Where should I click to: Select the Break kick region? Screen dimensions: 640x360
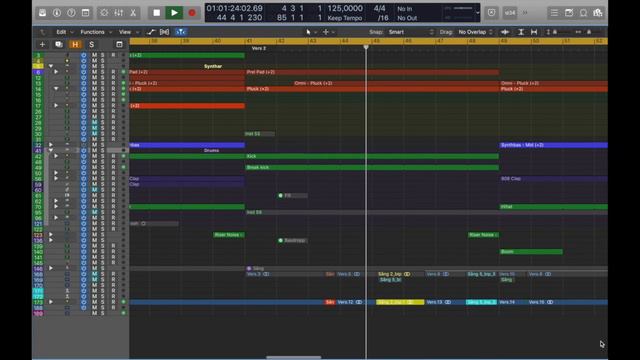(372, 167)
